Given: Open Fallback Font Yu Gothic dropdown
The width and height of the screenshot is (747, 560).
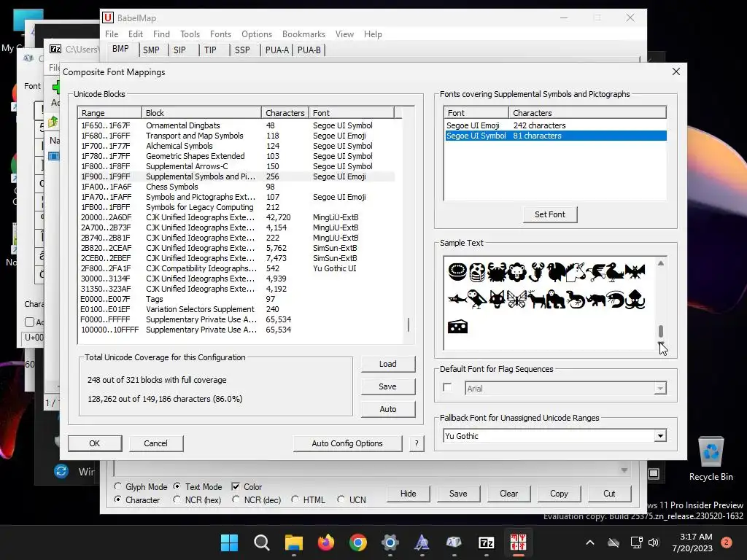Looking at the screenshot, I should tap(659, 436).
